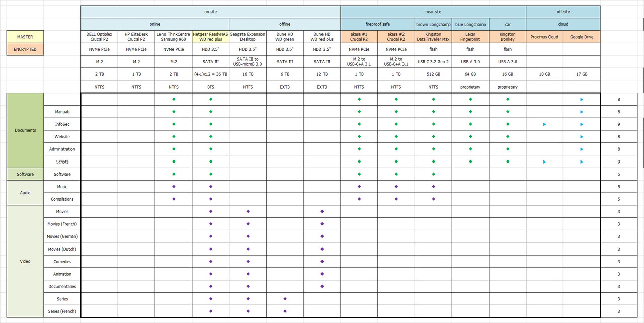
Task: Click the 'Leno ThinkCentre Samsung 960' cell
Action: [x=174, y=37]
